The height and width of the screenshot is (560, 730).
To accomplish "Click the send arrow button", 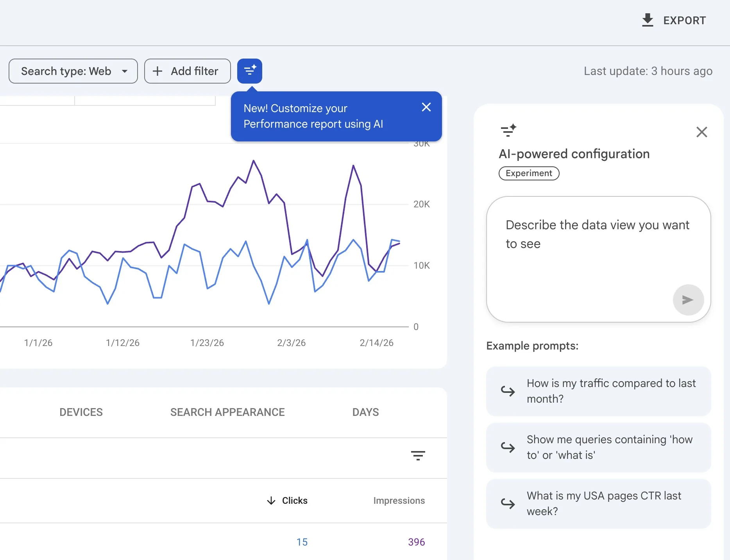I will tap(688, 300).
